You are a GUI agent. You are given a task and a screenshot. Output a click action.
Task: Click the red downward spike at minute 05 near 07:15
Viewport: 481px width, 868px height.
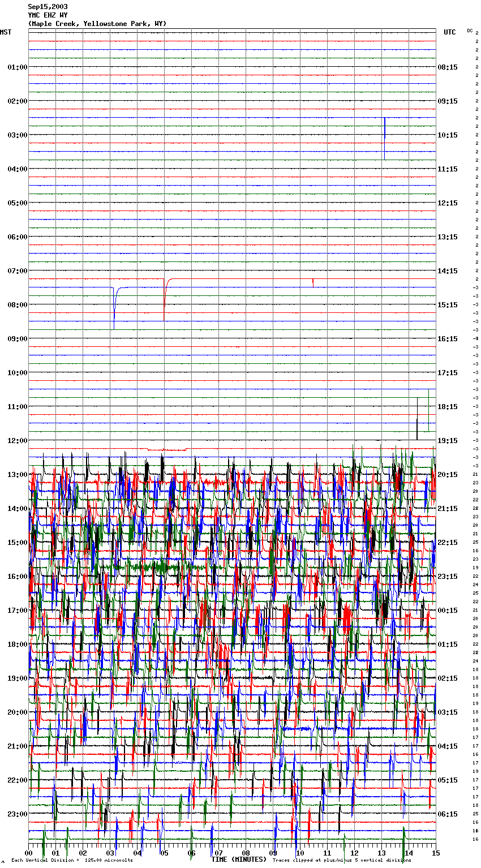click(165, 300)
